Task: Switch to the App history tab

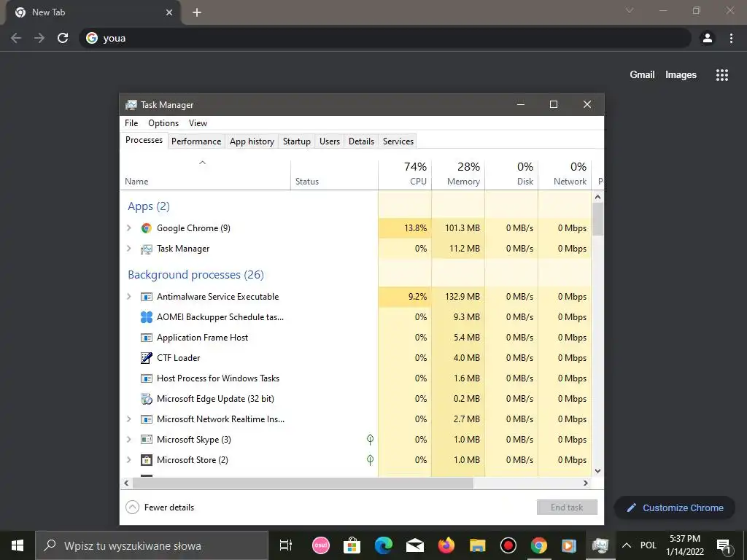Action: 252,141
